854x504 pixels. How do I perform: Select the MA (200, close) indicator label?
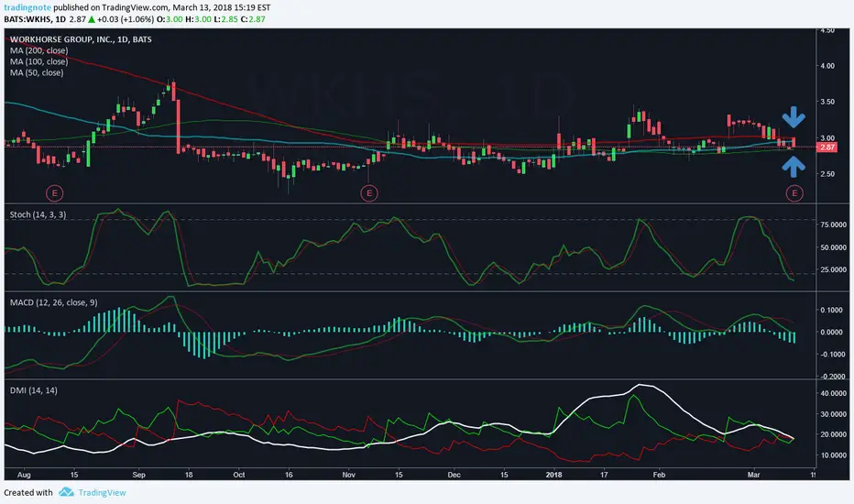click(x=38, y=50)
